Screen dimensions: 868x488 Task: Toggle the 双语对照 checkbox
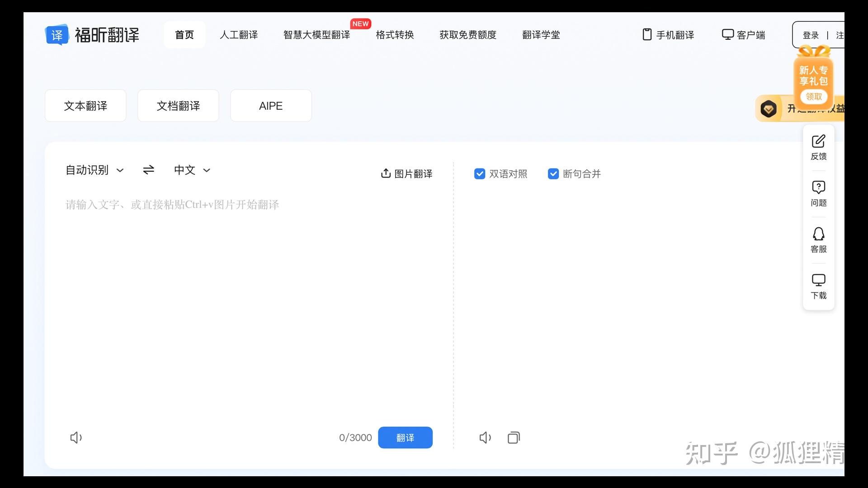[x=480, y=174]
